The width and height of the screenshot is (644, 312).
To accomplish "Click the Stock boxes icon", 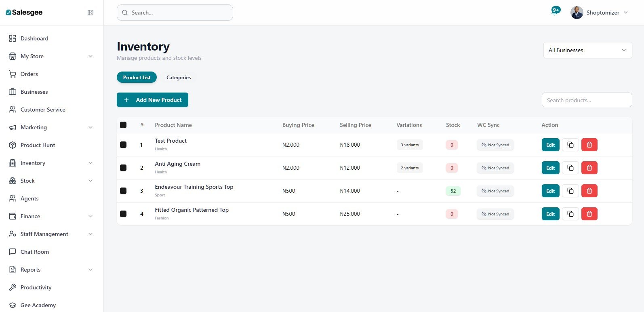I will (x=13, y=181).
